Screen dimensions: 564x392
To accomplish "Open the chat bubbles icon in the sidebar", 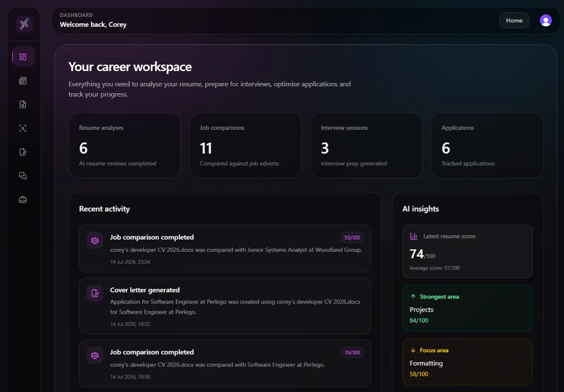I will coord(23,176).
